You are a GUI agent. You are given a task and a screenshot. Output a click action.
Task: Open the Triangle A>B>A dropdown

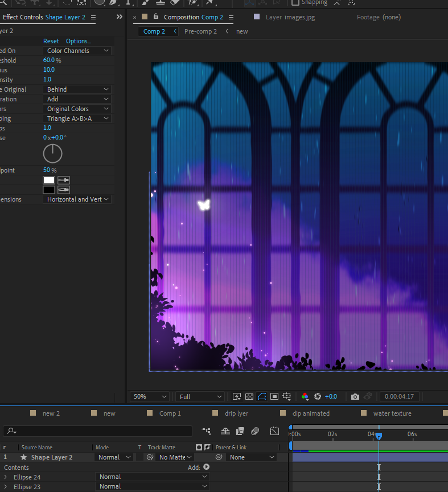pyautogui.click(x=77, y=118)
